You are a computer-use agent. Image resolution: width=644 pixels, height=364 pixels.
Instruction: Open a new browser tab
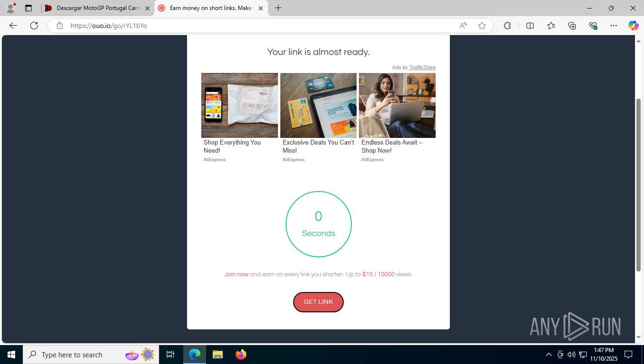278,8
